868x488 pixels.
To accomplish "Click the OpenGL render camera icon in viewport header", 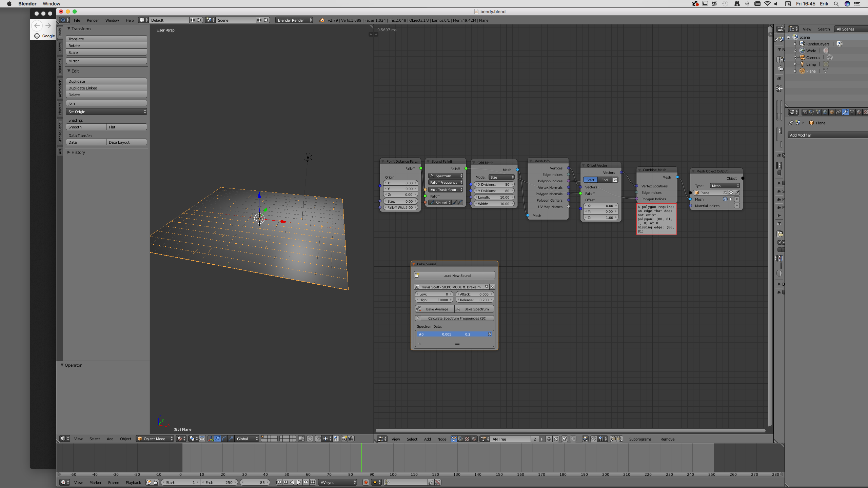I will click(344, 439).
